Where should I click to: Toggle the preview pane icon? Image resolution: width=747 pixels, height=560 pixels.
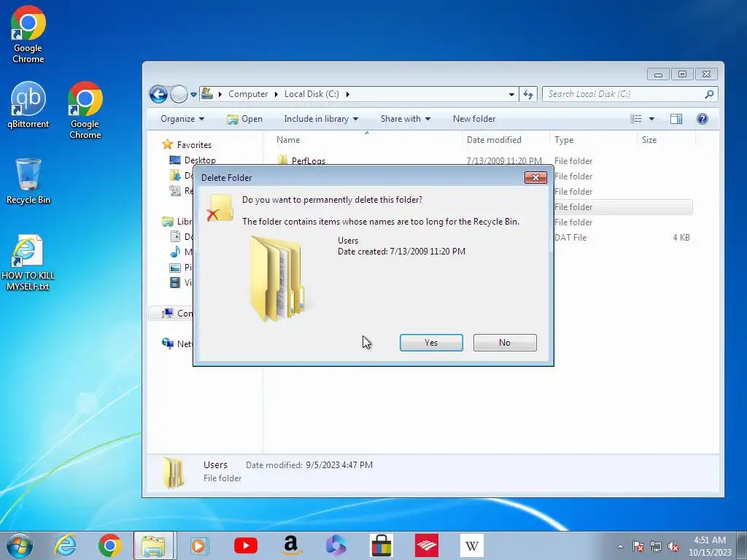click(x=676, y=119)
